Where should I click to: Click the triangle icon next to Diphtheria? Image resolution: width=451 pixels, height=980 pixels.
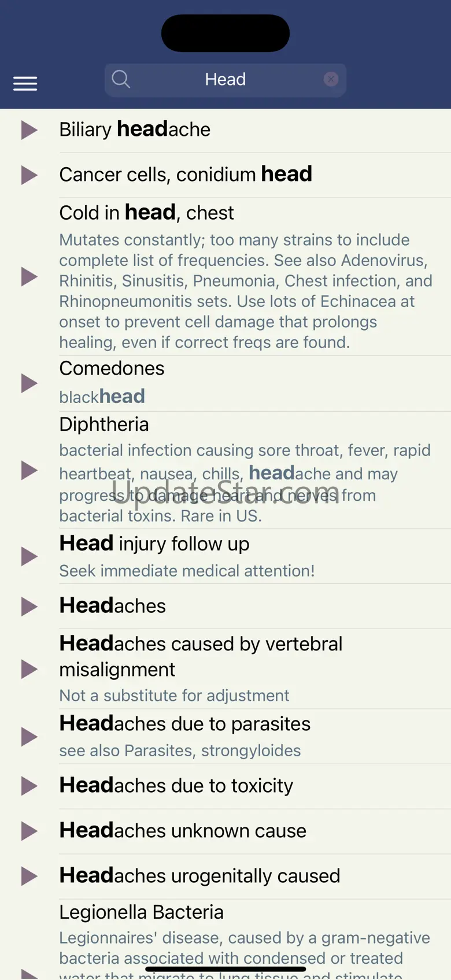click(x=29, y=470)
